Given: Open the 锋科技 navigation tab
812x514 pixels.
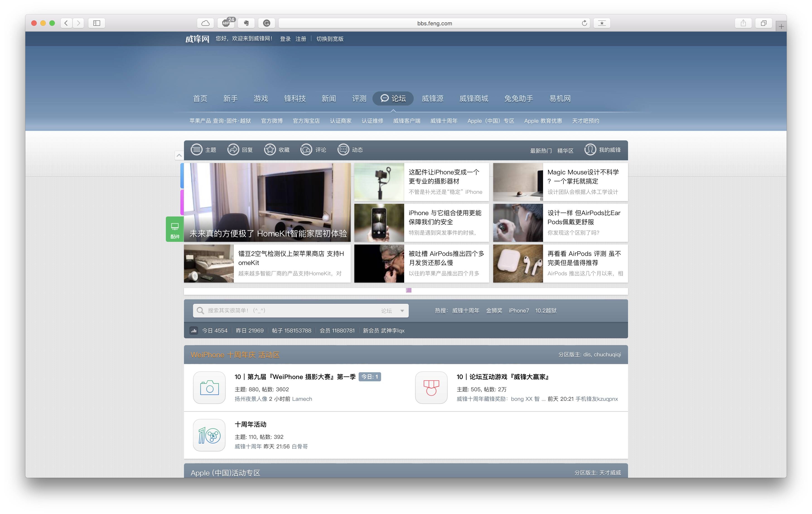Looking at the screenshot, I should [295, 98].
